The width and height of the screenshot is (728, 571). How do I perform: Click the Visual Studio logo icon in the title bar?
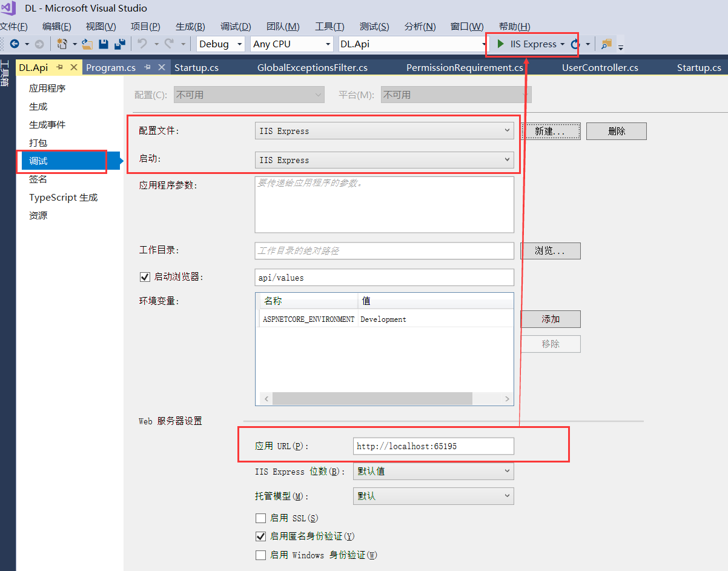[x=8, y=8]
